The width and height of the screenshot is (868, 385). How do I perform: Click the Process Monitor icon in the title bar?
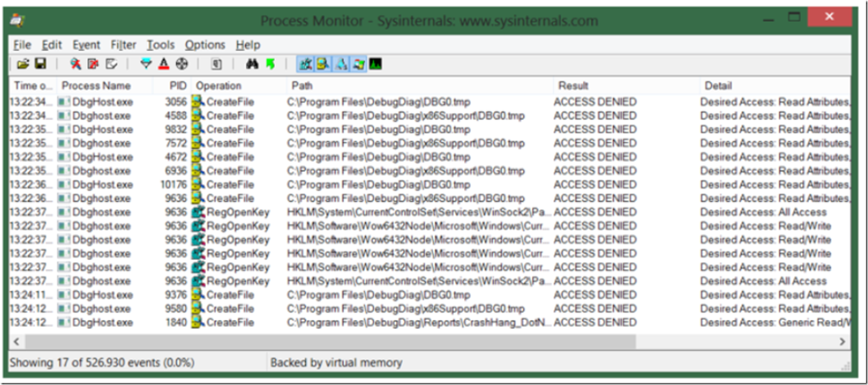pos(17,21)
